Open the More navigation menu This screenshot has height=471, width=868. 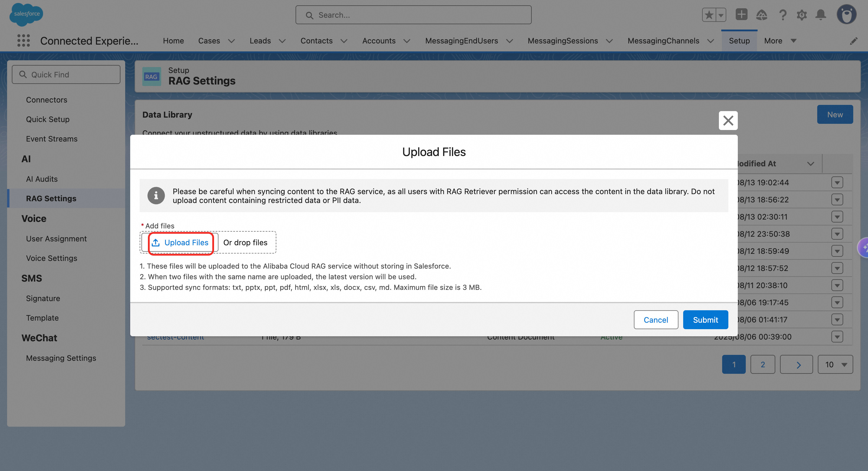tap(780, 41)
